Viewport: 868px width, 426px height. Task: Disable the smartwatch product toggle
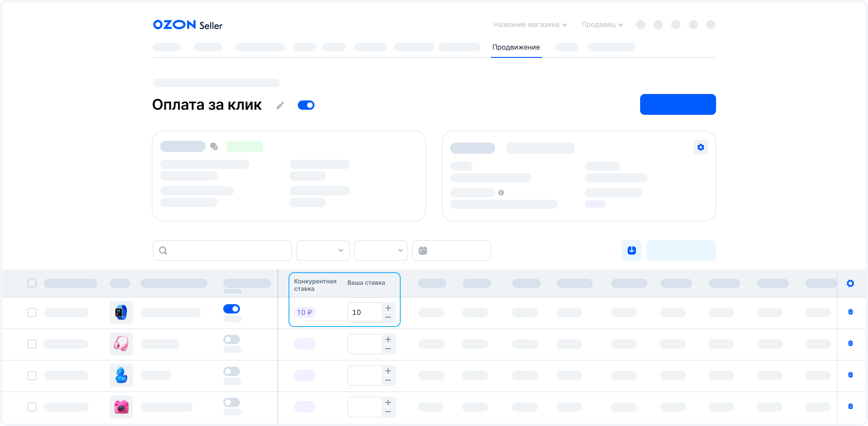pos(232,309)
